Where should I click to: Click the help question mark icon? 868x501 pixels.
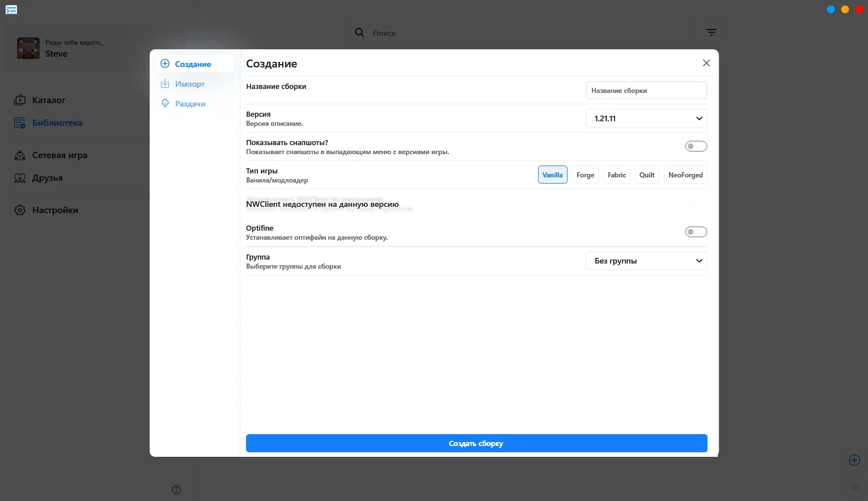tap(176, 490)
